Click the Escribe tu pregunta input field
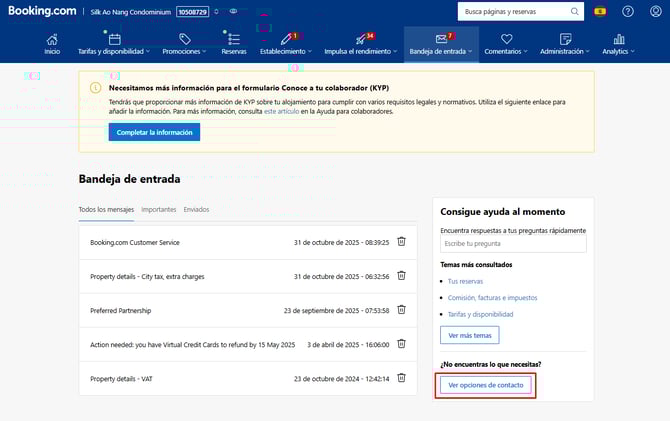670x421 pixels. tap(513, 243)
